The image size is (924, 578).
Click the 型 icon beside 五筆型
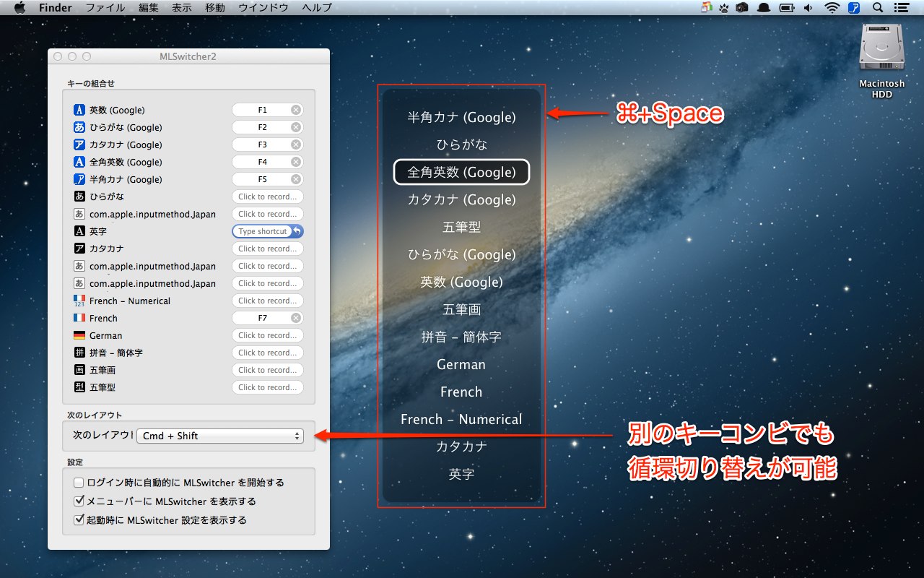point(79,387)
